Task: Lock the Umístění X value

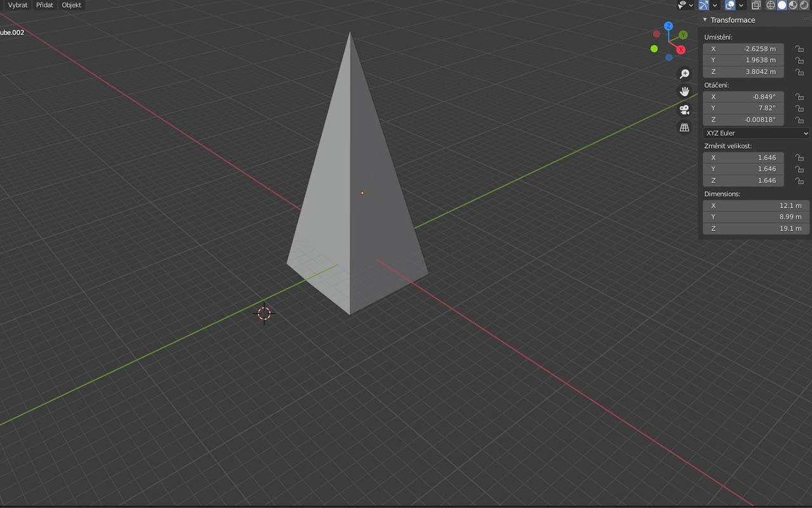Action: [x=799, y=49]
